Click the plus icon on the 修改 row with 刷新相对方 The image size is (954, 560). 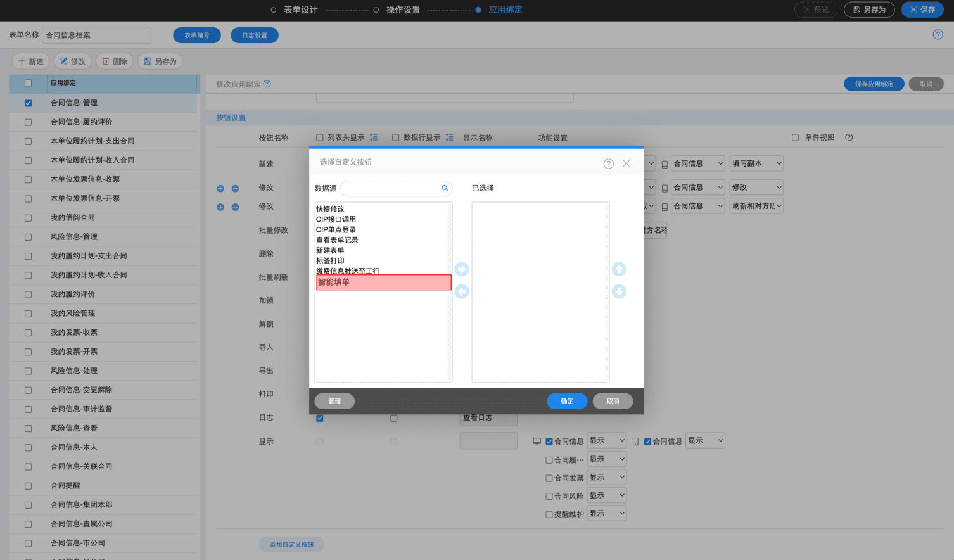coord(220,207)
